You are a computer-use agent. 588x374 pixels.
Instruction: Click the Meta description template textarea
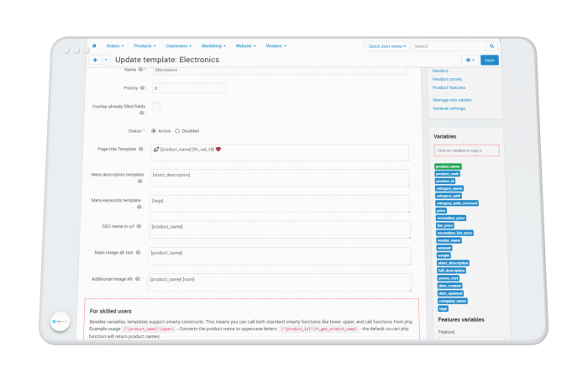[x=280, y=178]
